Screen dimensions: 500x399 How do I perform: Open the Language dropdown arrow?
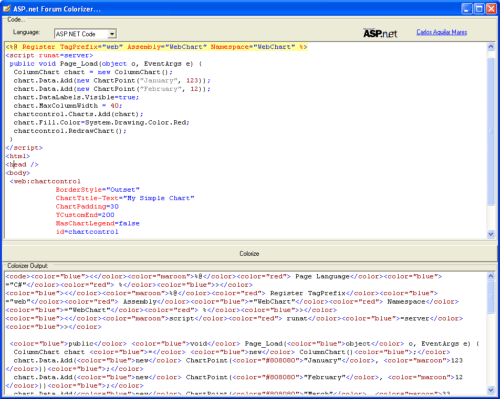112,34
